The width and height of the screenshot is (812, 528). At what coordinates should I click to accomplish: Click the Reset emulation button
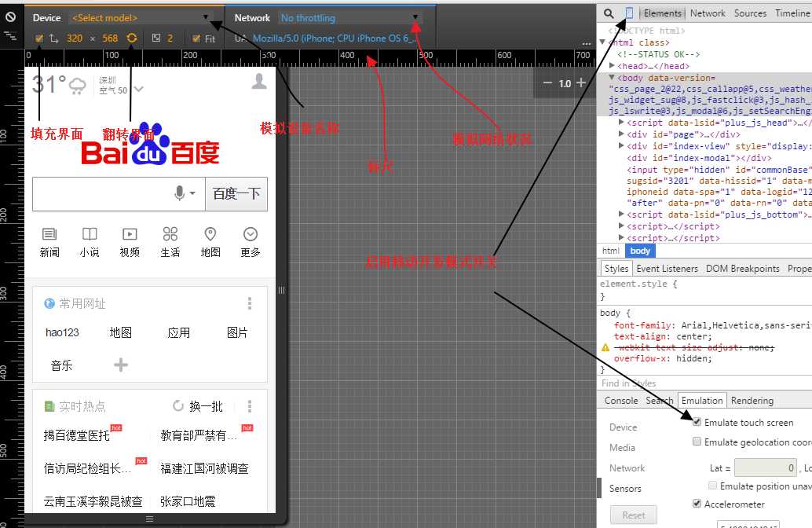633,515
